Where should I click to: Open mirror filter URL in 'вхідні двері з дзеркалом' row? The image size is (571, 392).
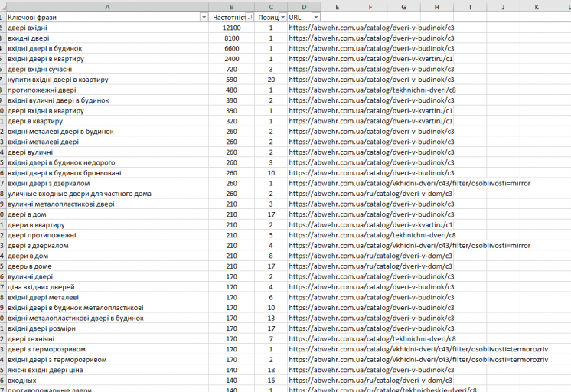[x=409, y=184]
